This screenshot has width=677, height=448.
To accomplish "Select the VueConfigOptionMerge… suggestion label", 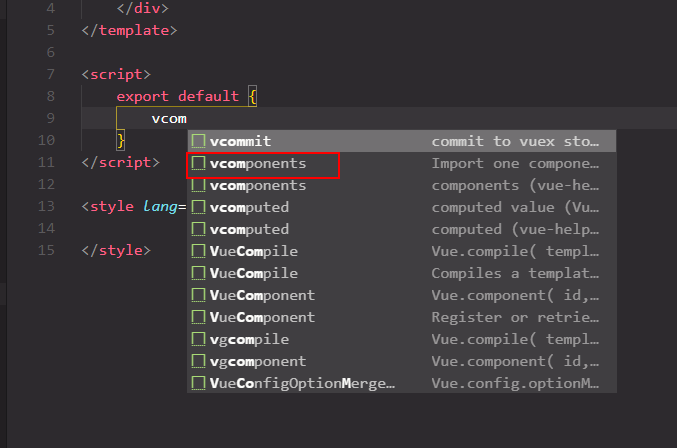I will (x=302, y=383).
